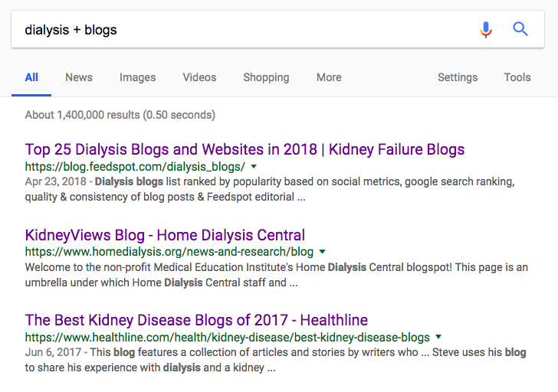The height and width of the screenshot is (392, 558).
Task: Select the All results tab
Action: 31,77
